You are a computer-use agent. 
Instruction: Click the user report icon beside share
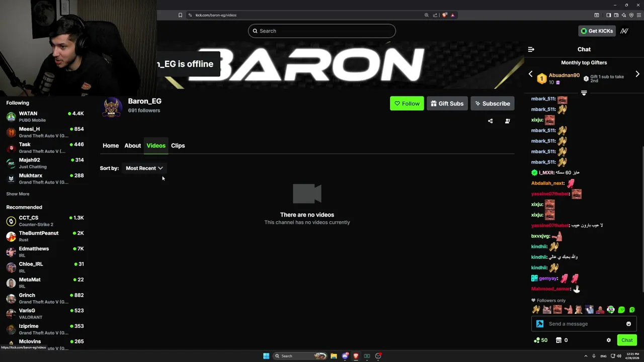507,121
